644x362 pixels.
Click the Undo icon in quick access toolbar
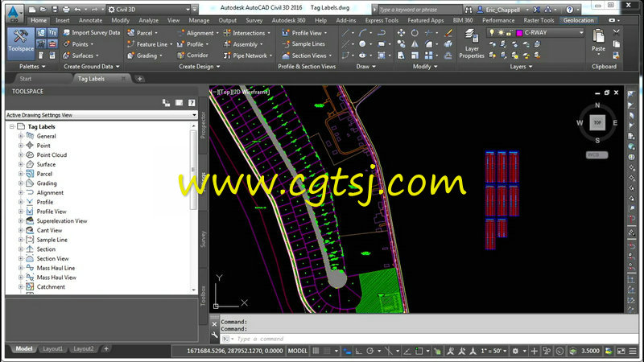pyautogui.click(x=77, y=9)
